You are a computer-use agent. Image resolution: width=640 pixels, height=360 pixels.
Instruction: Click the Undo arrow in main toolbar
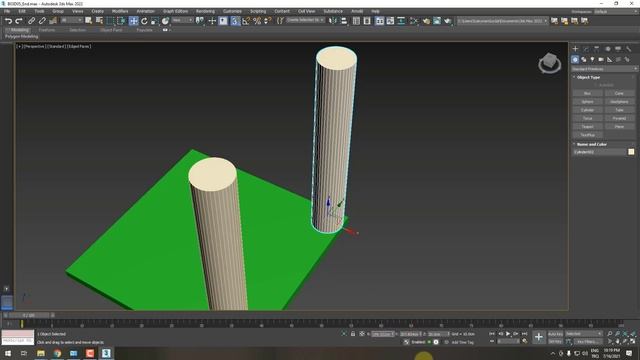tap(9, 20)
